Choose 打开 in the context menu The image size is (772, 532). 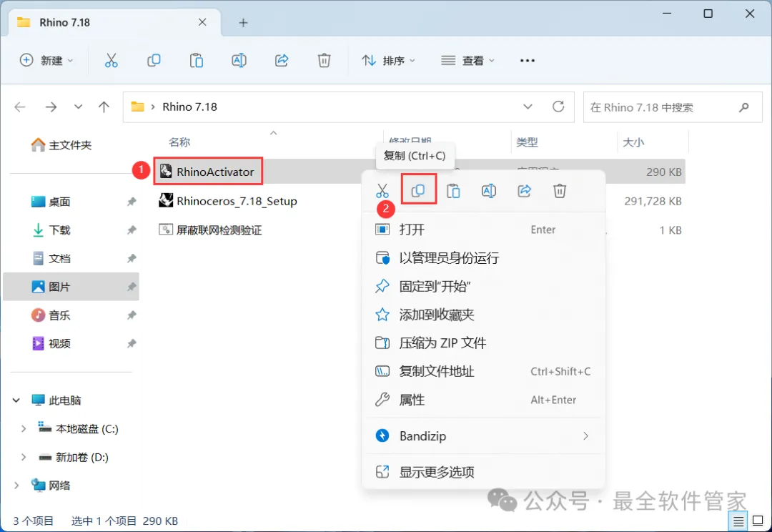pyautogui.click(x=483, y=230)
